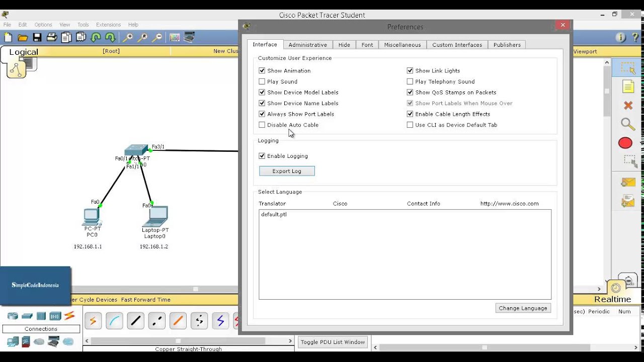644x362 pixels.
Task: Choose the Automatic connection type cable
Action: point(93,320)
